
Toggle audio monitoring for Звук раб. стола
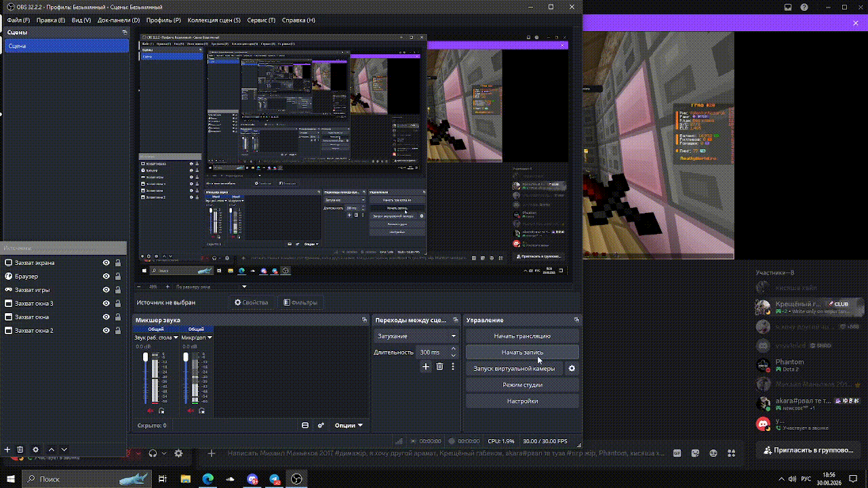pyautogui.click(x=161, y=411)
